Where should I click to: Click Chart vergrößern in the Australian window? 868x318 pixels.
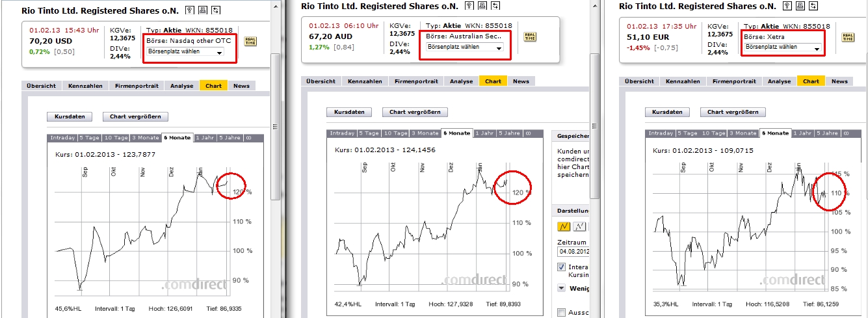pos(415,113)
